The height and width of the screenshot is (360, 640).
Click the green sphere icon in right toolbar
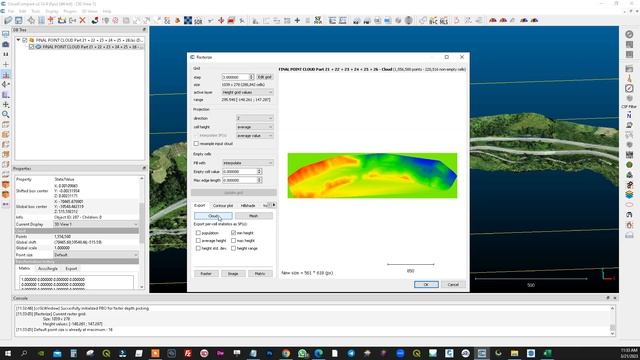coord(629,164)
